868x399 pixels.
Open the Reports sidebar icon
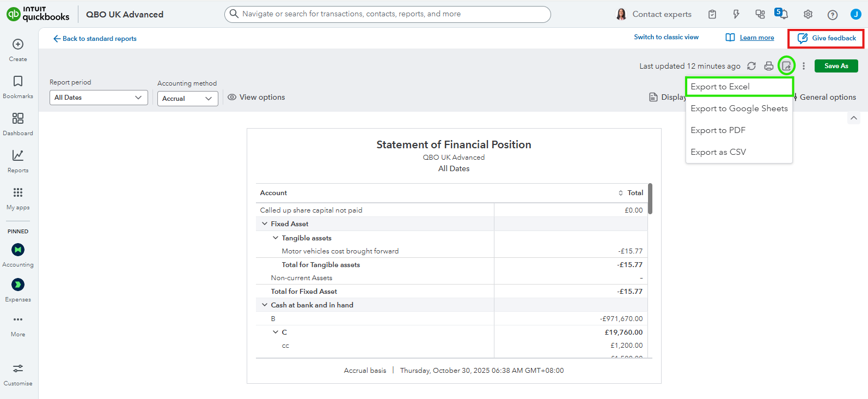coord(18,161)
